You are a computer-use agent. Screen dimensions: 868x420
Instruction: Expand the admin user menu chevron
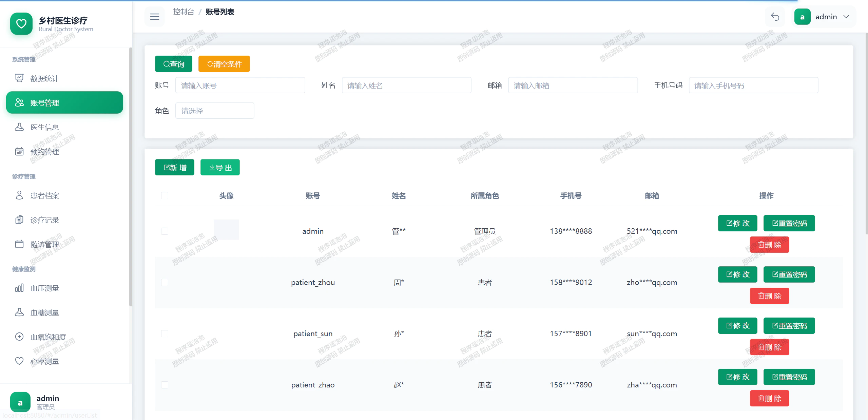pos(846,17)
